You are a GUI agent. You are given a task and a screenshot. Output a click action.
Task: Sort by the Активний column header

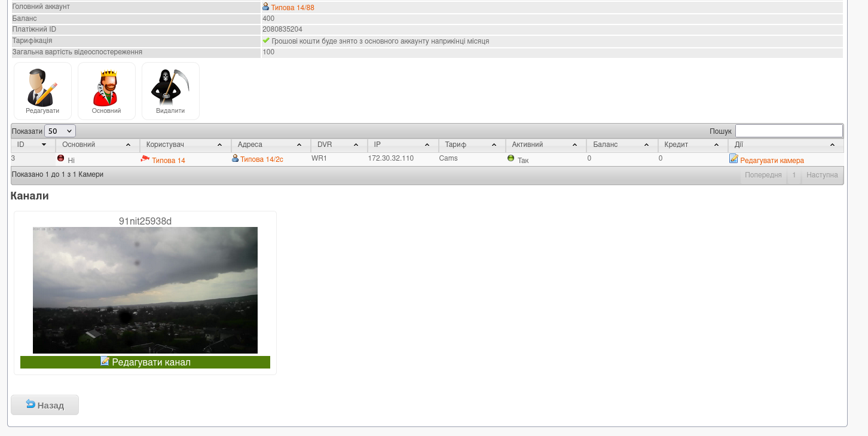pyautogui.click(x=545, y=145)
